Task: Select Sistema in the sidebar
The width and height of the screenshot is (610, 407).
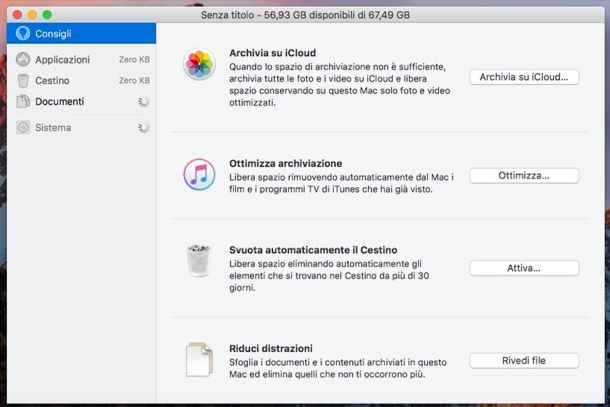Action: [81, 128]
